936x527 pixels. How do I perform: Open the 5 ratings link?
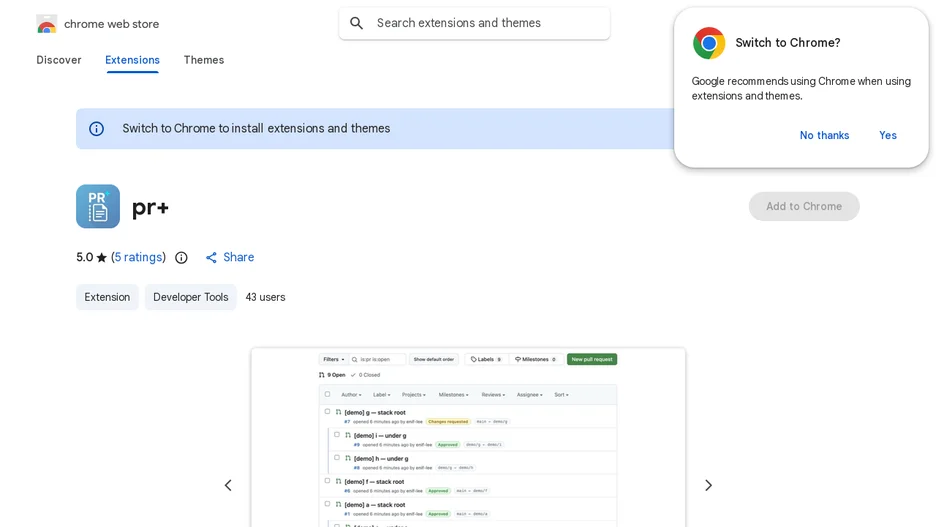tap(138, 257)
